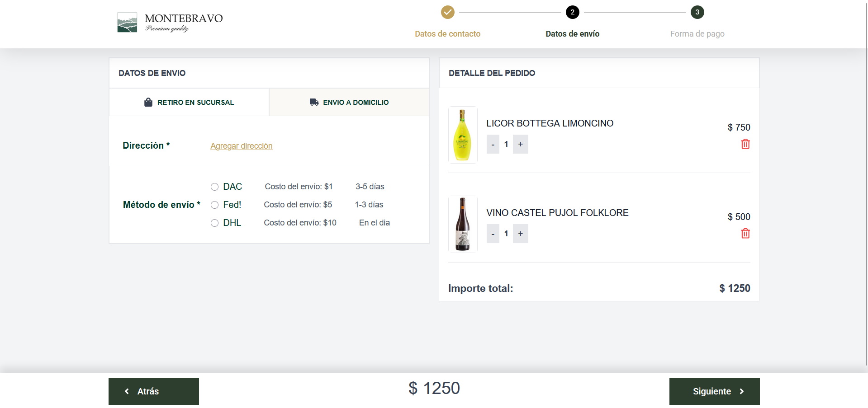The width and height of the screenshot is (868, 408).
Task: Click step 2 circle in progress bar
Action: coord(572,12)
